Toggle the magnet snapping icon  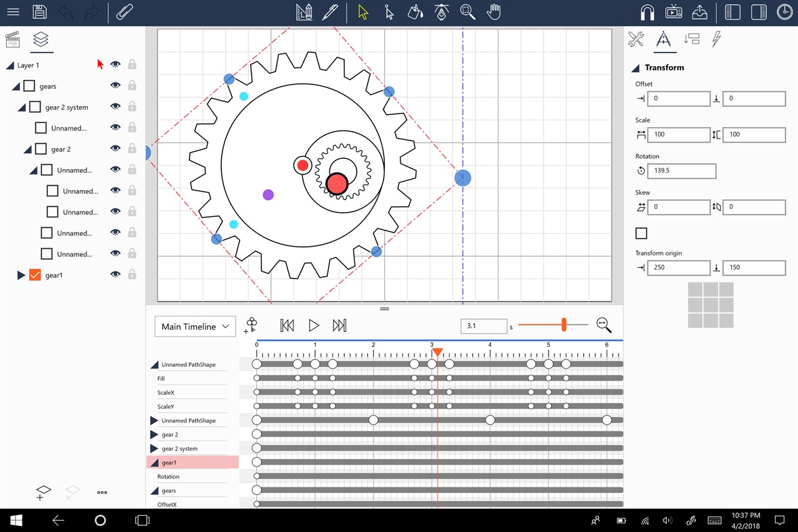tap(647, 12)
